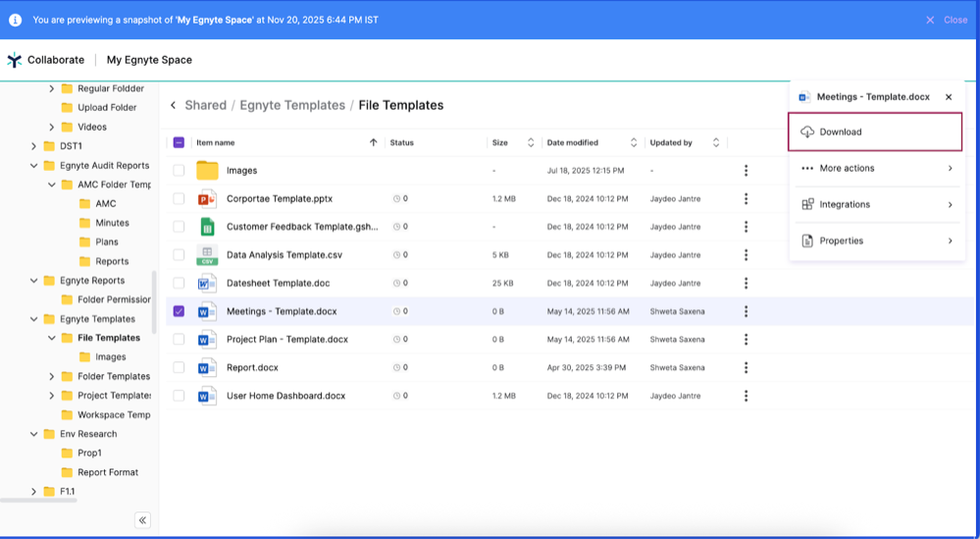Check the Data Analysis Template.csv checkbox
The image size is (980, 539).
coord(179,255)
